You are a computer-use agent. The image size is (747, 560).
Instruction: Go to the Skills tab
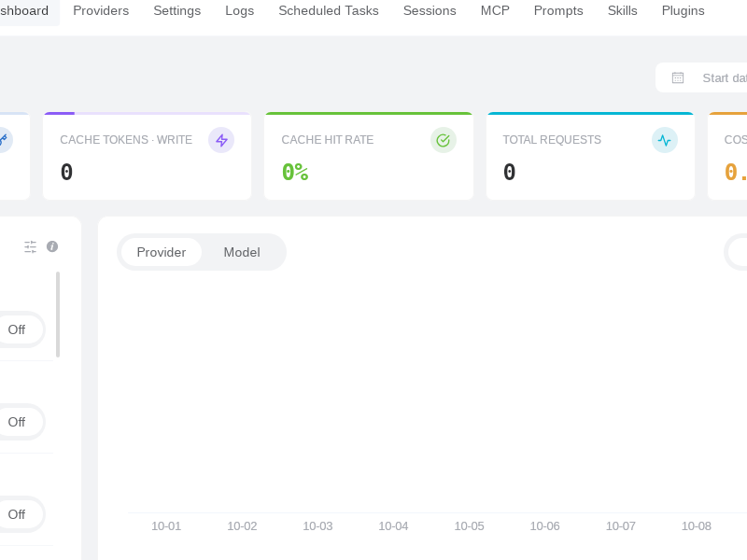point(622,10)
